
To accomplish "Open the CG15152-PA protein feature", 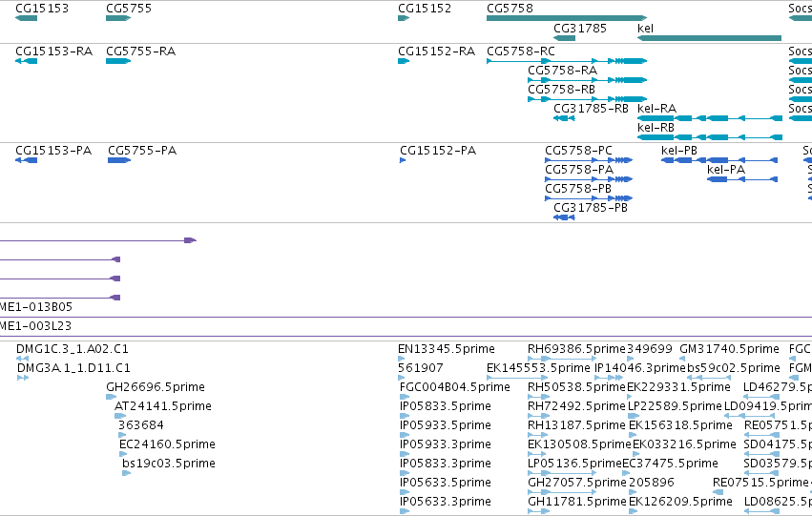I will click(x=403, y=160).
